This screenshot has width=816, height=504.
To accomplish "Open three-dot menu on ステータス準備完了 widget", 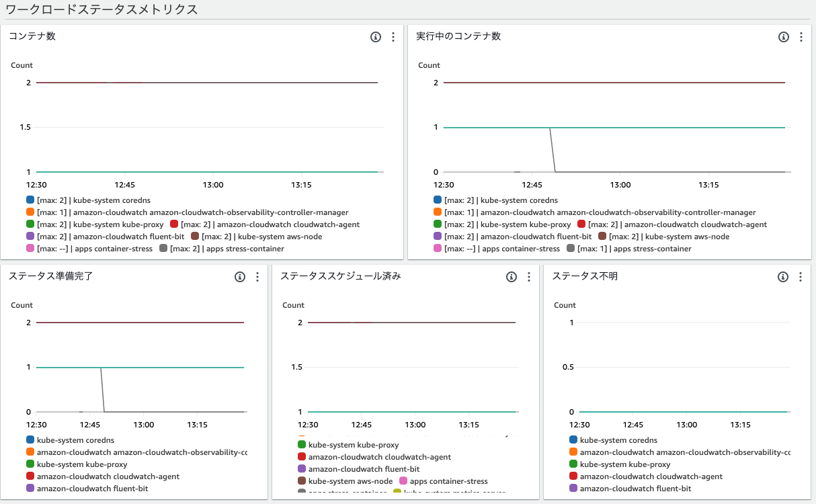I will 257,277.
